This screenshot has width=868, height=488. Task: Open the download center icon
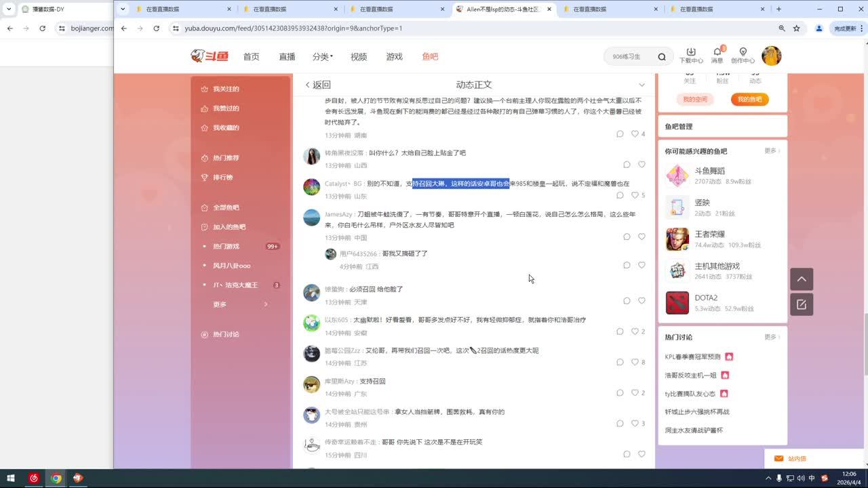coord(690,52)
